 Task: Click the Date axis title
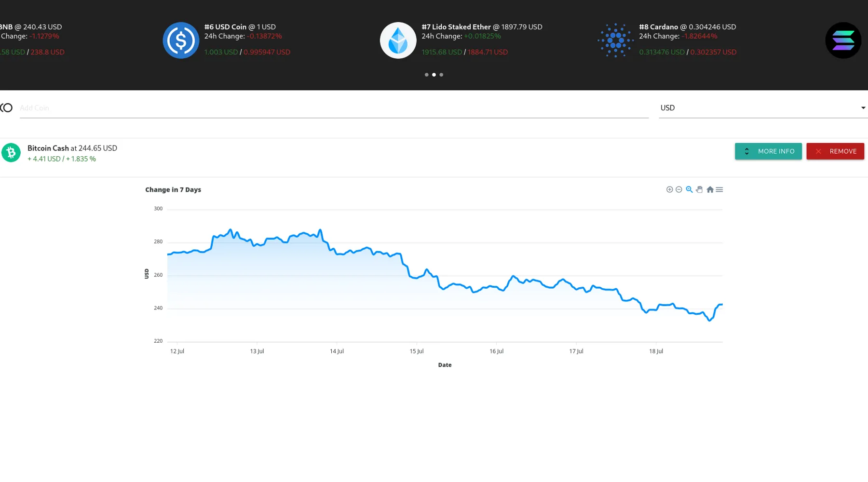(x=445, y=365)
